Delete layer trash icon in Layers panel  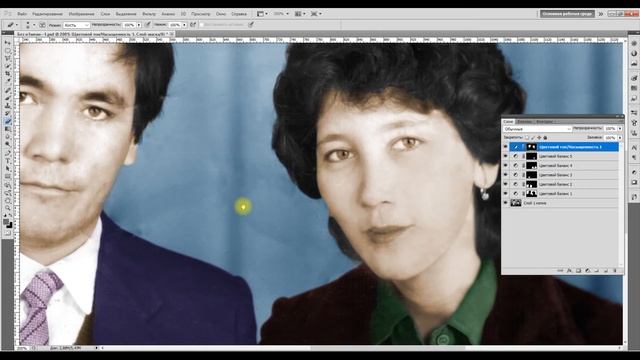615,270
